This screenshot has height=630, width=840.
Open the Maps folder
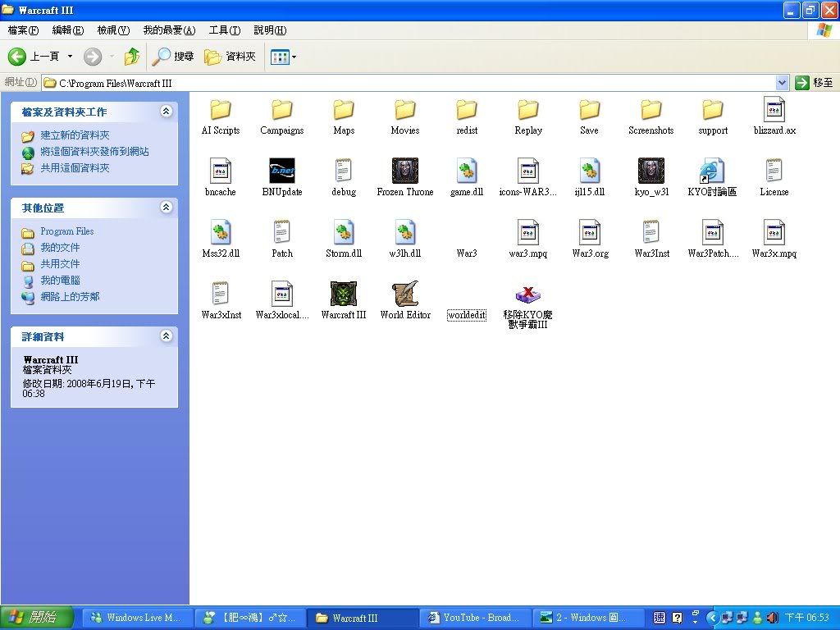pos(343,110)
